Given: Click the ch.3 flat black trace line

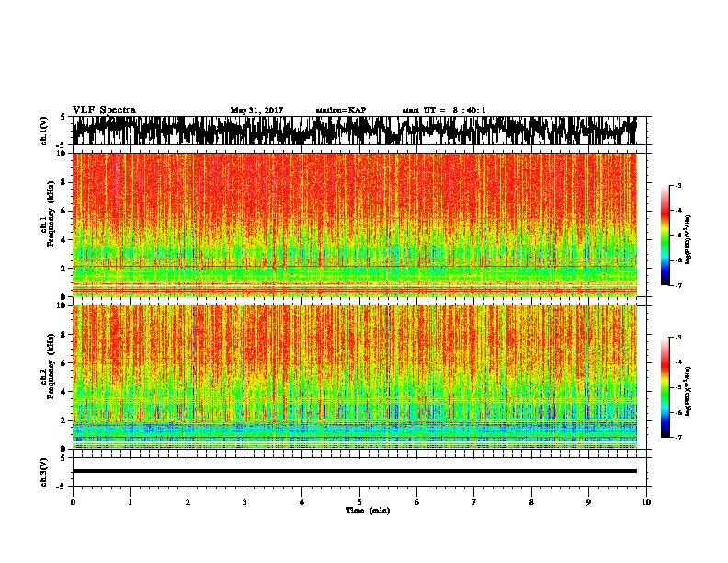Looking at the screenshot, I should tap(354, 471).
